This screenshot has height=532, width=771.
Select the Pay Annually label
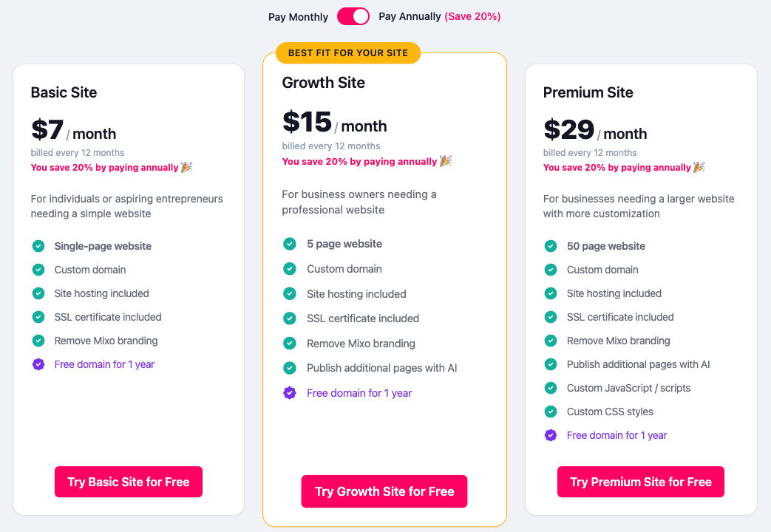(x=410, y=16)
